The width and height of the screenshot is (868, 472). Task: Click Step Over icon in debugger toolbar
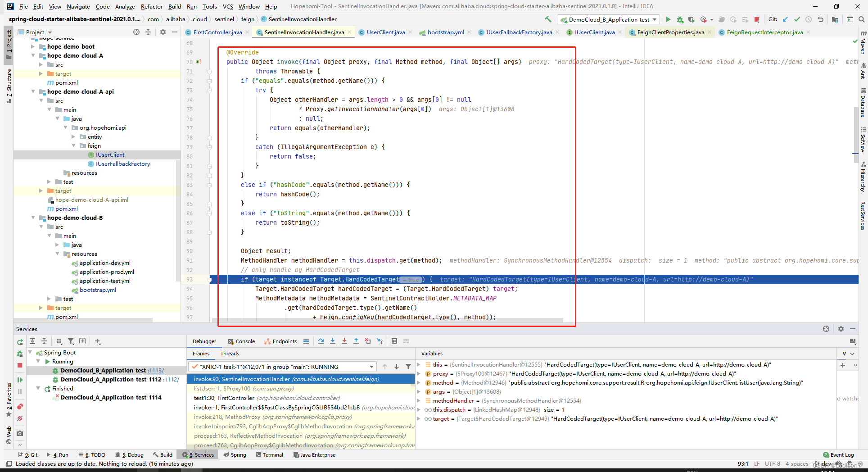pyautogui.click(x=321, y=341)
